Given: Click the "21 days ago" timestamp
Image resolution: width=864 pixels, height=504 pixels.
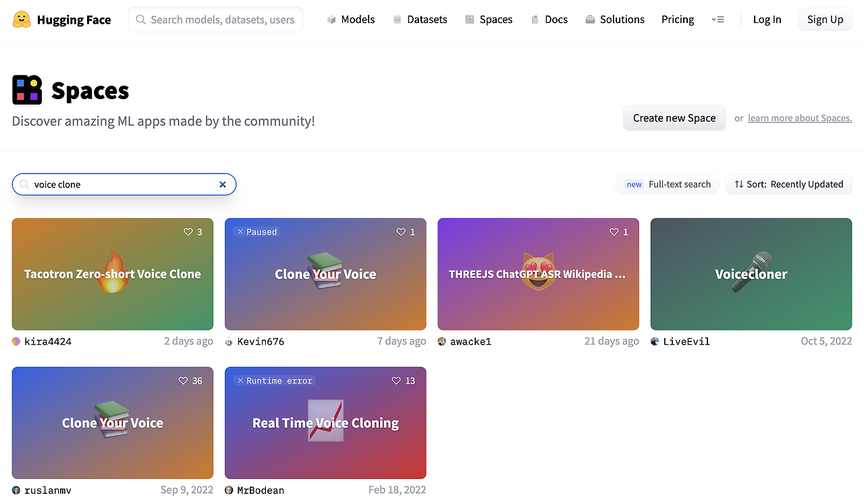Looking at the screenshot, I should [612, 341].
